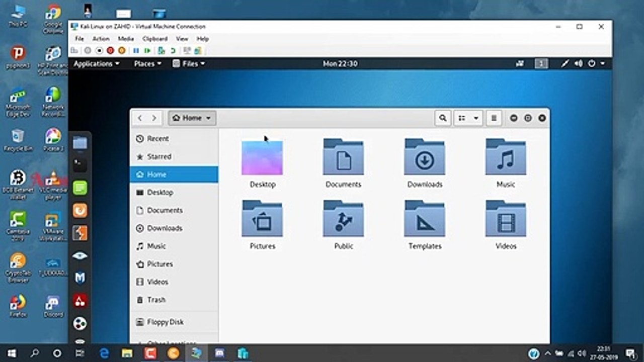Open the Documents folder icon in file view
This screenshot has width=644, height=362.
pos(343,157)
